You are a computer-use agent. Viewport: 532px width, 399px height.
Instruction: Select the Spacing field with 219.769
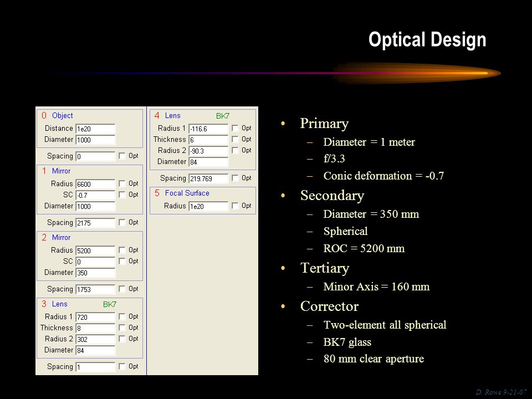[208, 178]
